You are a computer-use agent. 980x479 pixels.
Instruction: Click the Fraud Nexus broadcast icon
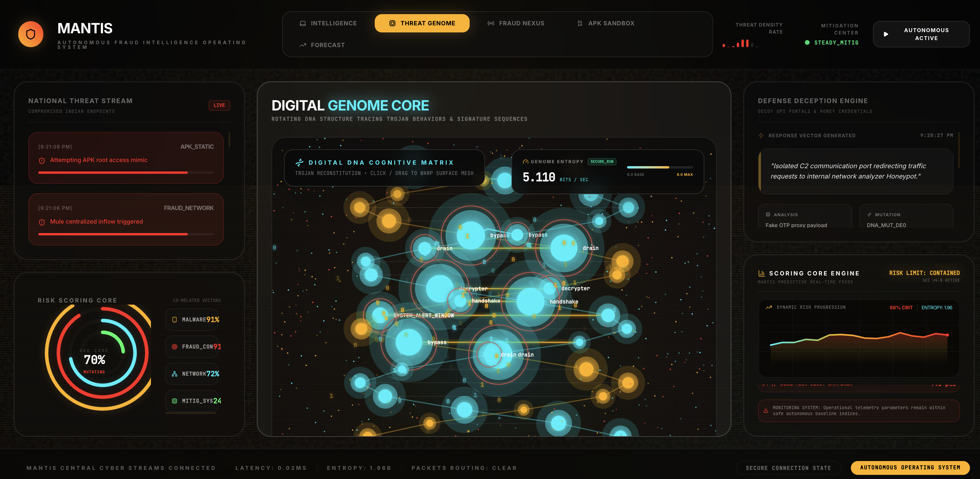point(491,24)
